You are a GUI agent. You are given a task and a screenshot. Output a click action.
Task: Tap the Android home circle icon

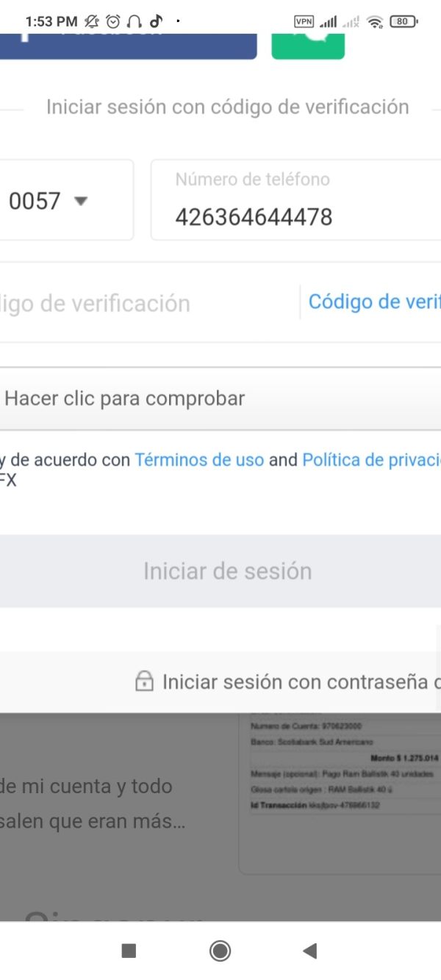220,951
